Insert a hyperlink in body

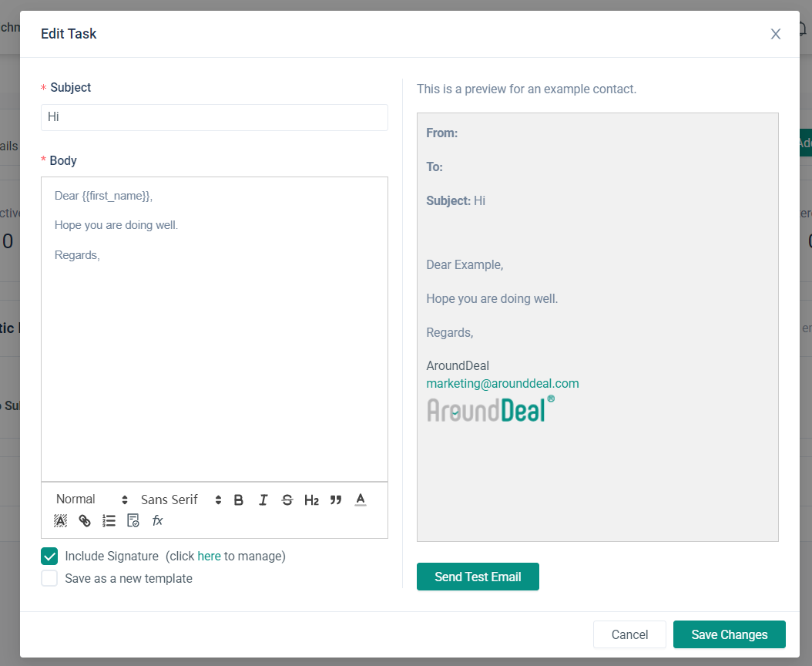[x=85, y=521]
